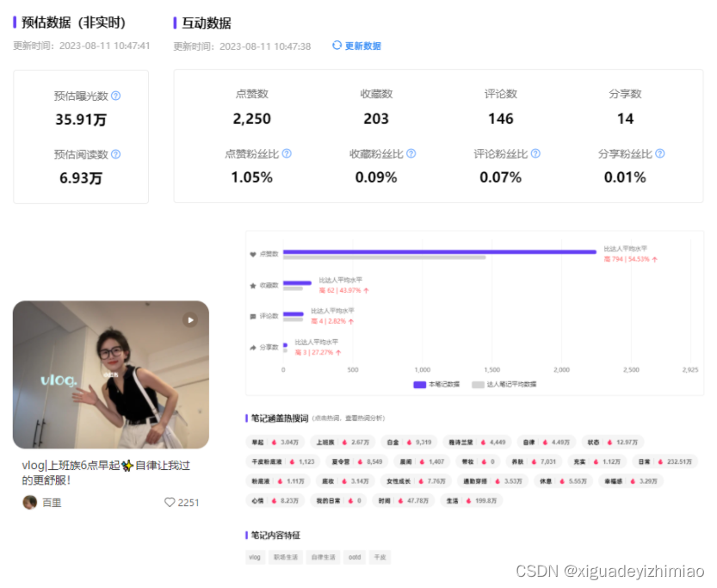The image size is (717, 588).
Task: Click the content feature tag vlog
Action: click(255, 557)
